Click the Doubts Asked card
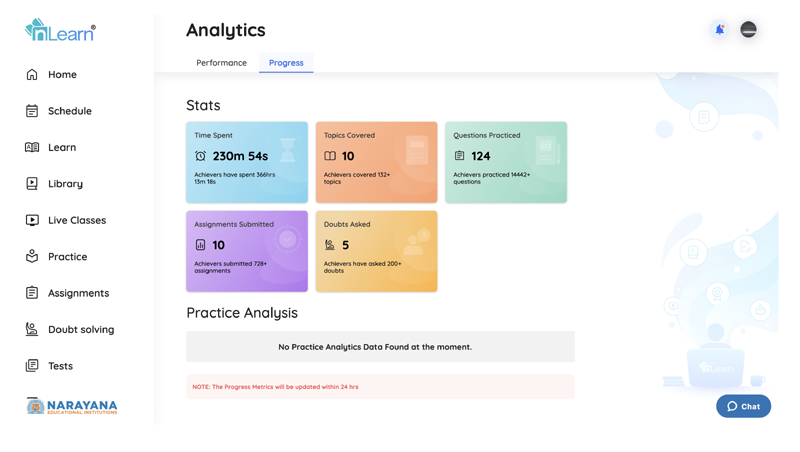The width and height of the screenshot is (800, 452). 376,251
